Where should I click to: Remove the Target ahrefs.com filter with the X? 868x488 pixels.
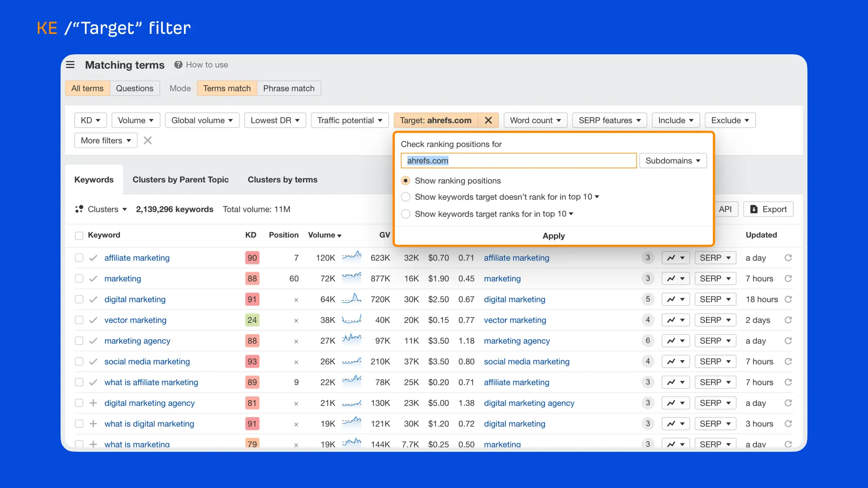click(488, 120)
